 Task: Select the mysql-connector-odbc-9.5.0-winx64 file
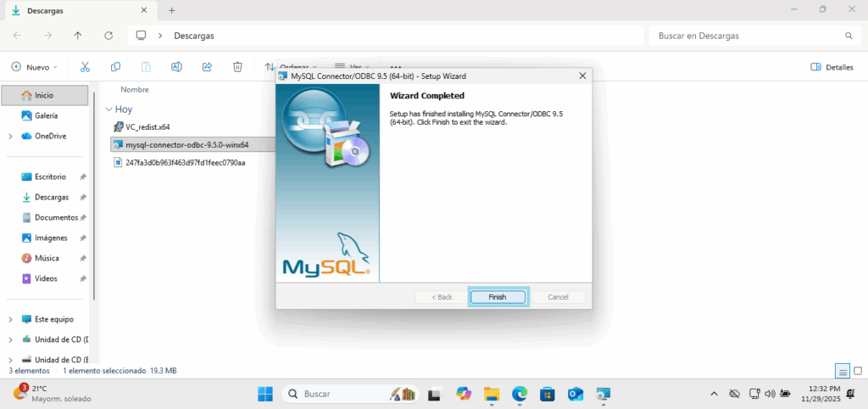(x=192, y=144)
